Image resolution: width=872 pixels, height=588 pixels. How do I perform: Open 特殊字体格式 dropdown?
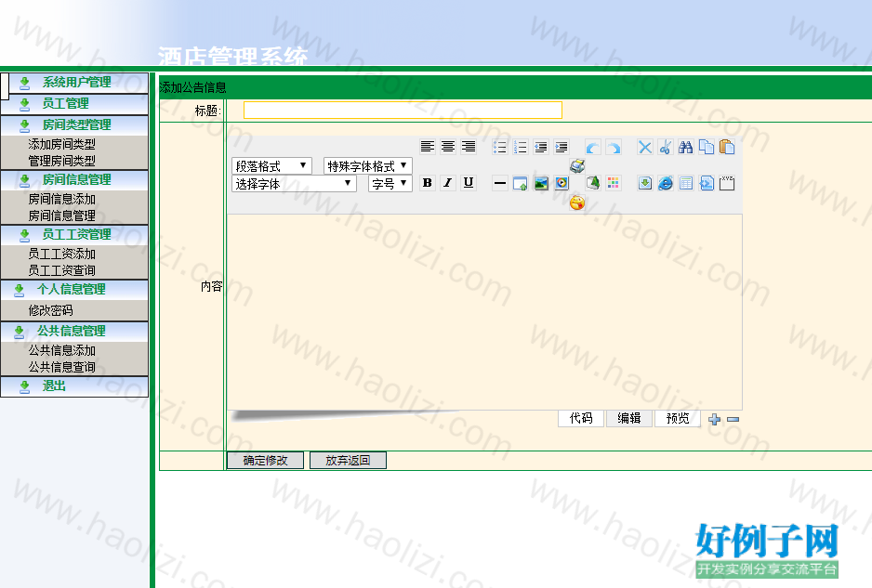pos(367,165)
